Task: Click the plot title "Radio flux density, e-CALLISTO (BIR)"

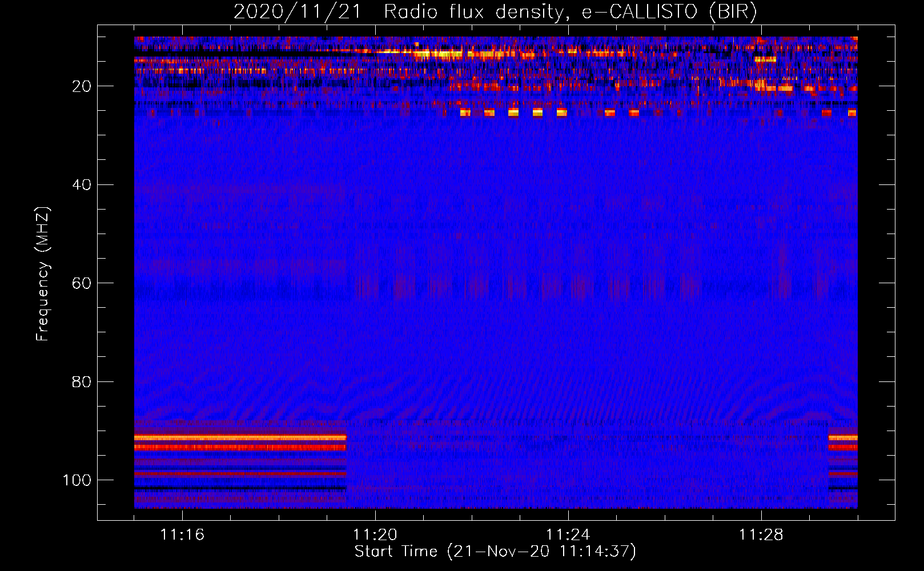Action: (571, 11)
